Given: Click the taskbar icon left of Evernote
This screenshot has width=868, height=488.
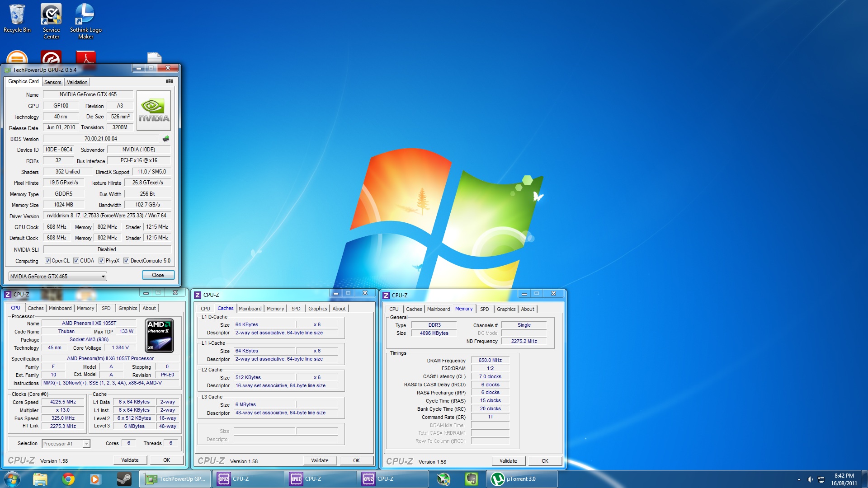Looking at the screenshot, I should click(443, 479).
